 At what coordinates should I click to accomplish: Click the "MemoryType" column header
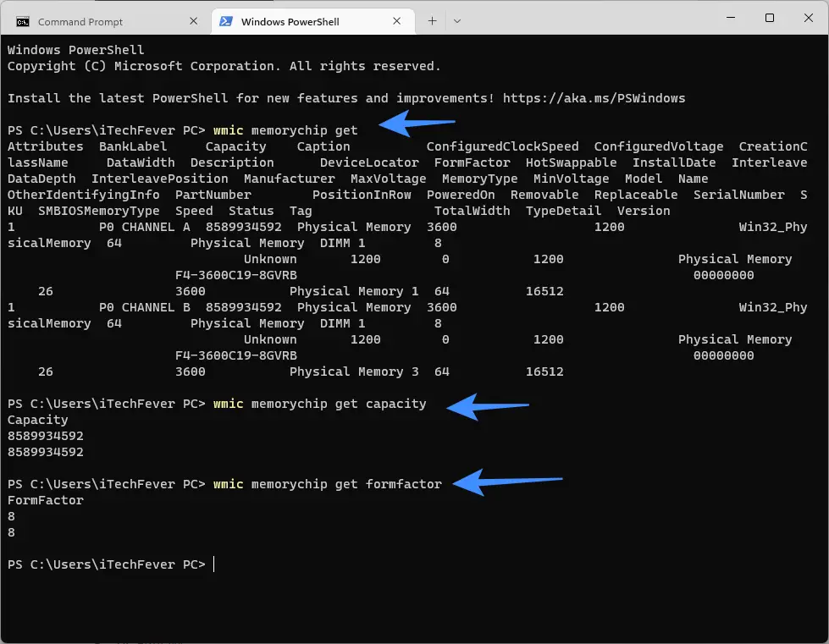(479, 179)
